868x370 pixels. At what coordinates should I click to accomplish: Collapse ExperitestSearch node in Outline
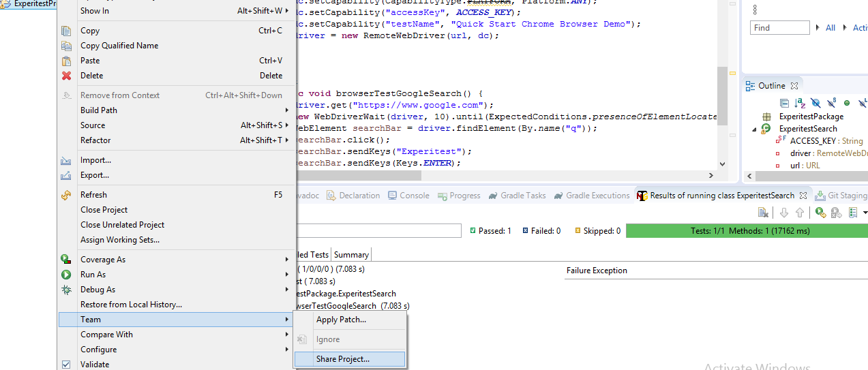coord(755,129)
